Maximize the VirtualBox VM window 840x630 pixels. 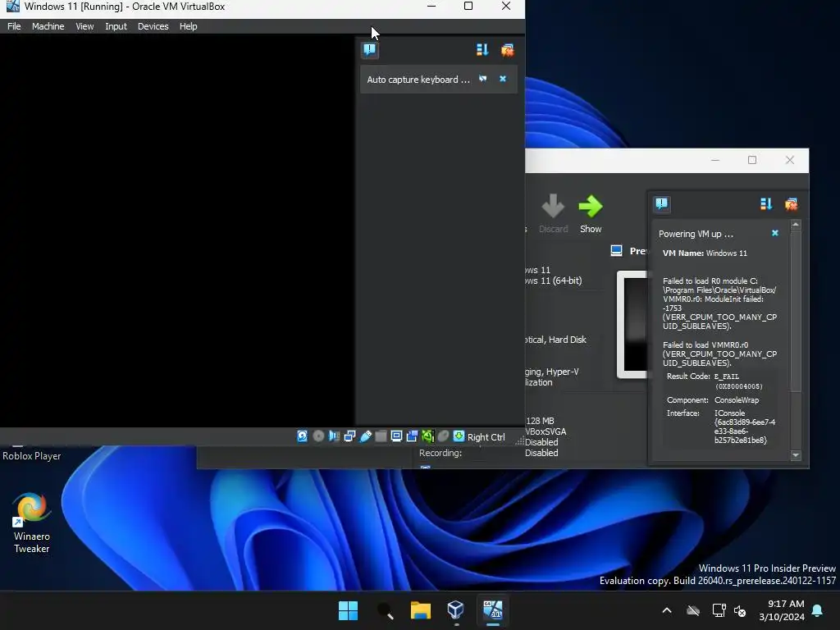coord(468,6)
